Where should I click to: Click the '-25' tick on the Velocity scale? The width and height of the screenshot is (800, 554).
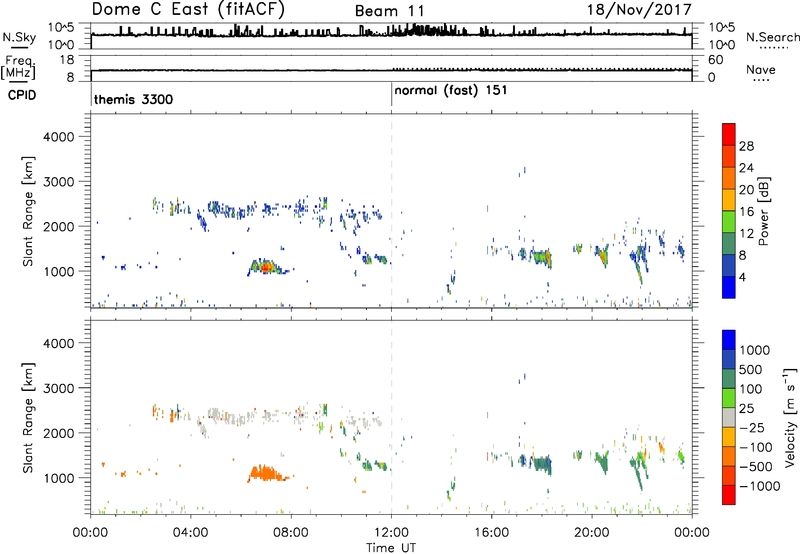click(754, 427)
